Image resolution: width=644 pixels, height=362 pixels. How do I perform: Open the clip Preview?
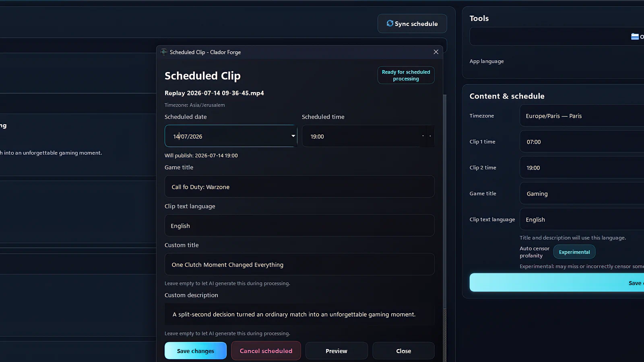click(x=336, y=351)
